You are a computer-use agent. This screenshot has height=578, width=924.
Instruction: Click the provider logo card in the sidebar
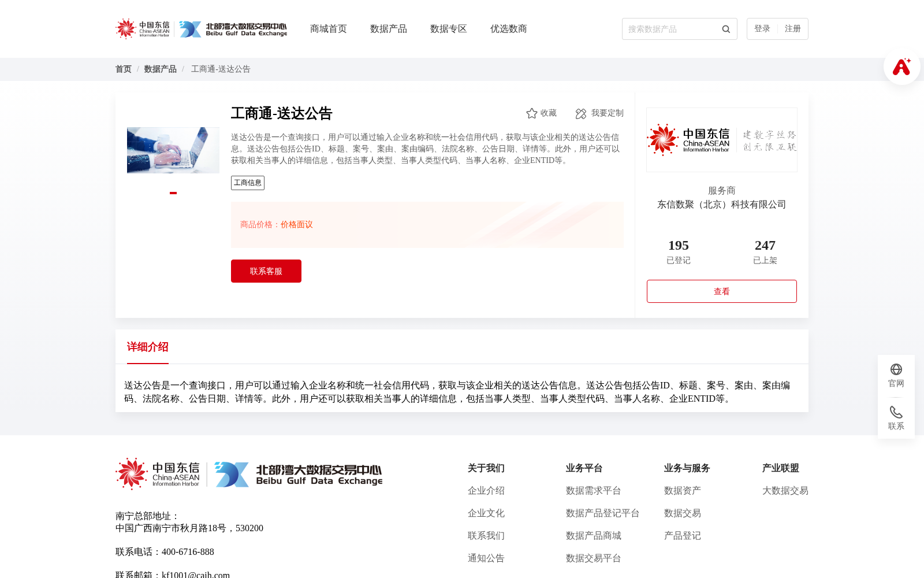click(x=722, y=140)
